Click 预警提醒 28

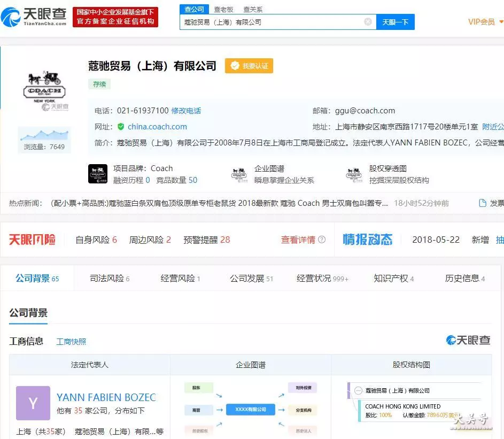click(x=207, y=240)
